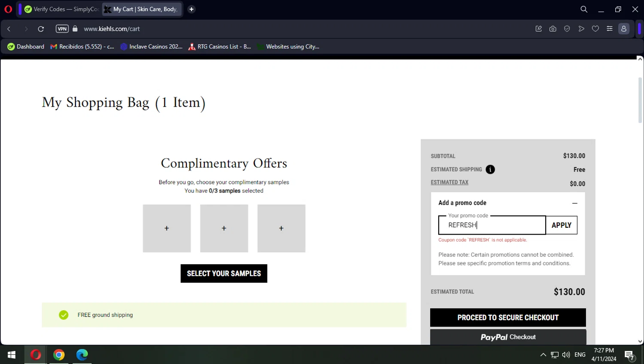Switch the ENG input language
Viewport: 644px width, 364px height.
pos(580,355)
